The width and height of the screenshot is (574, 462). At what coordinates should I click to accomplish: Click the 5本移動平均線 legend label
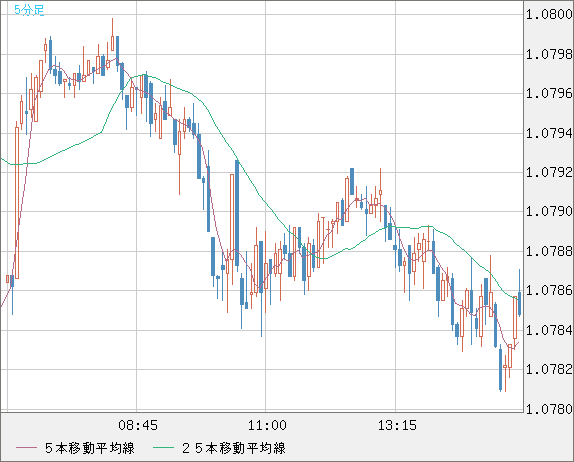click(x=90, y=448)
